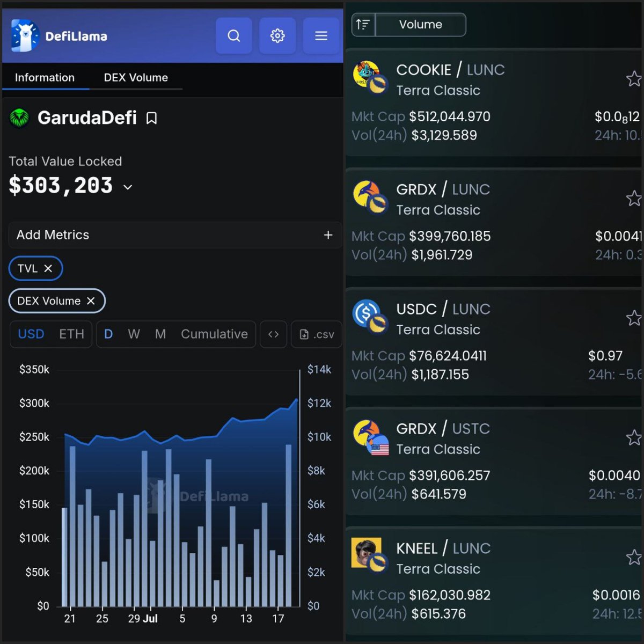644x644 pixels.
Task: Expand the Total Value Locked chevron
Action: [128, 187]
